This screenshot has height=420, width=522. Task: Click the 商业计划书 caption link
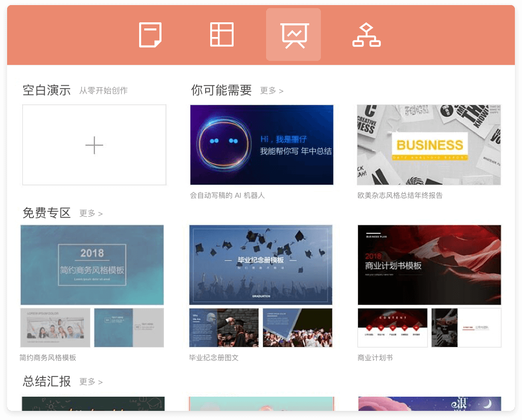(375, 358)
